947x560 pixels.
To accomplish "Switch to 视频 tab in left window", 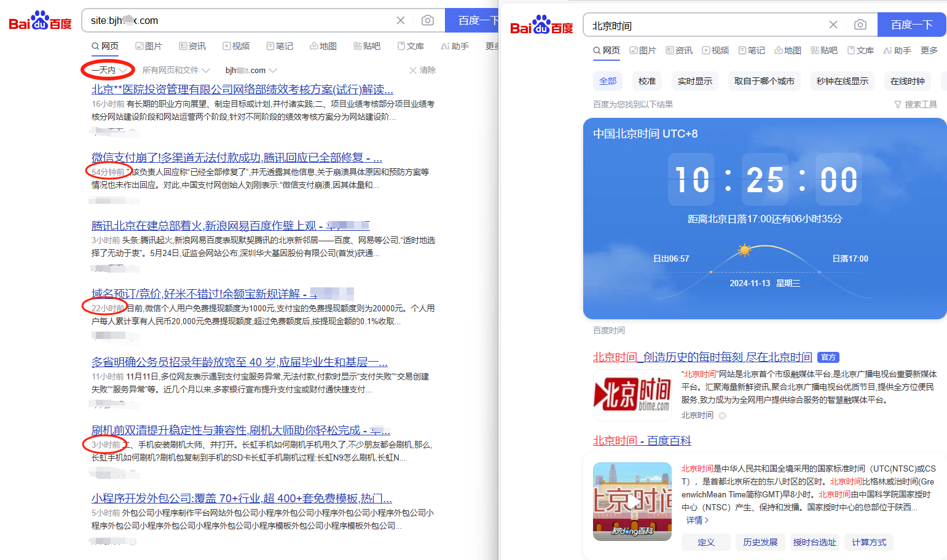I will click(236, 46).
